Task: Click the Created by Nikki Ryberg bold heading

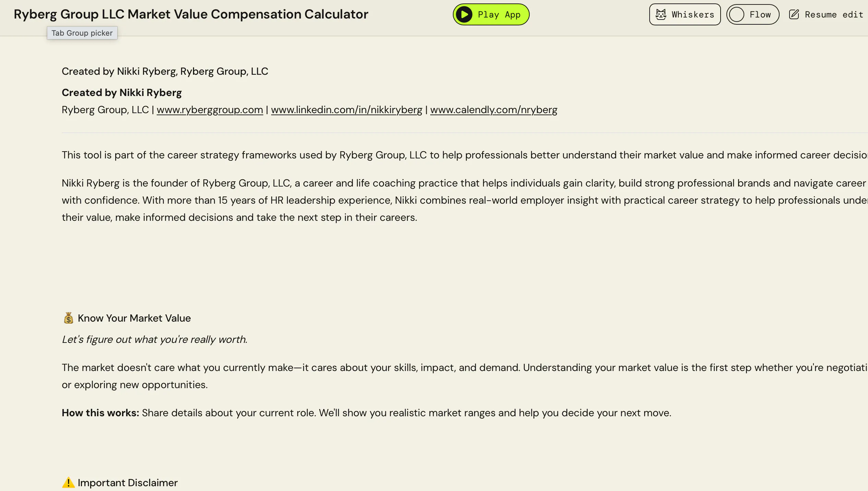Action: pos(122,93)
